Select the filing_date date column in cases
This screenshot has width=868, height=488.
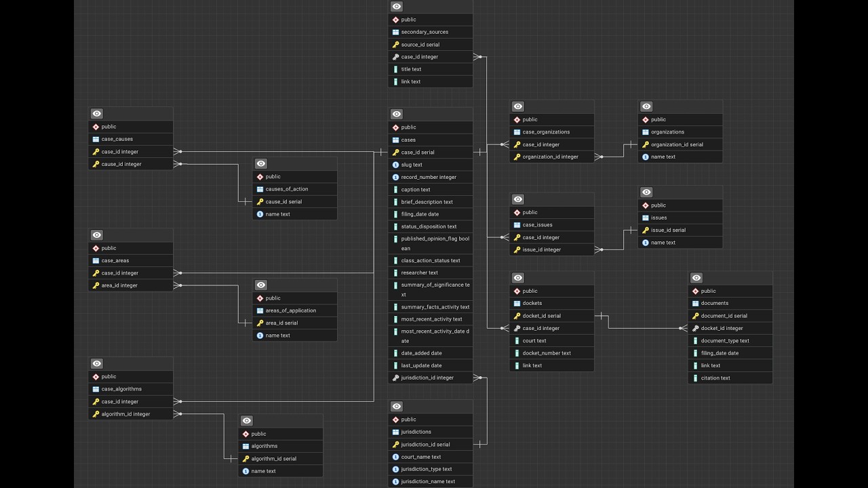coord(431,214)
